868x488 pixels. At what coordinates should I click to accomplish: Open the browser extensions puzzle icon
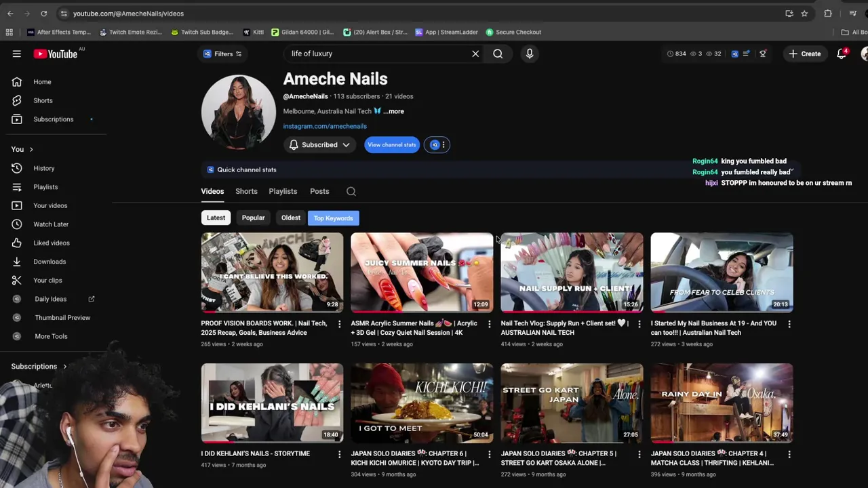(828, 14)
